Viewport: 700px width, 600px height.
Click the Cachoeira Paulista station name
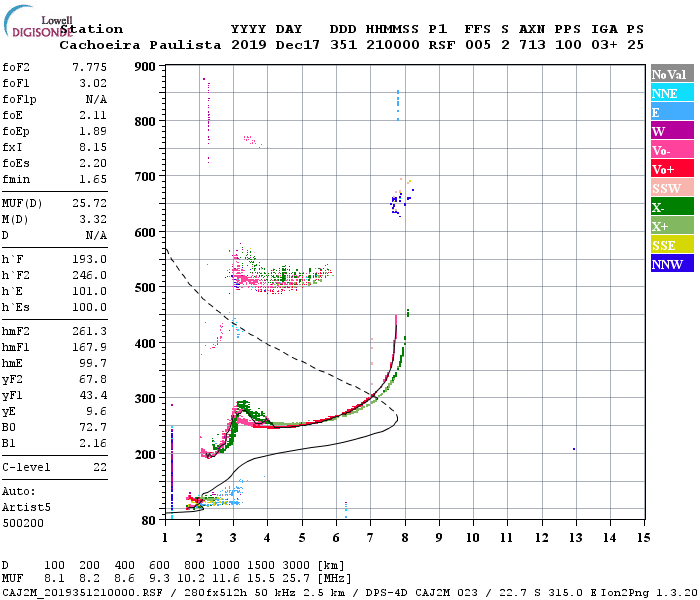click(x=140, y=45)
